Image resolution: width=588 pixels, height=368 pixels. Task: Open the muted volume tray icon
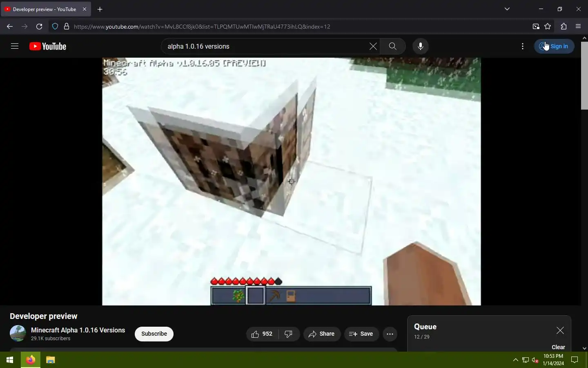coord(535,360)
